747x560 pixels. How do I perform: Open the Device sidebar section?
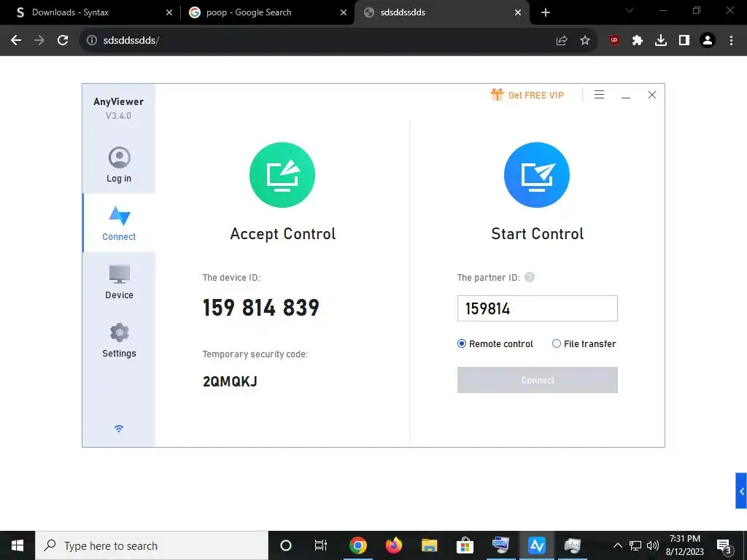[119, 282]
